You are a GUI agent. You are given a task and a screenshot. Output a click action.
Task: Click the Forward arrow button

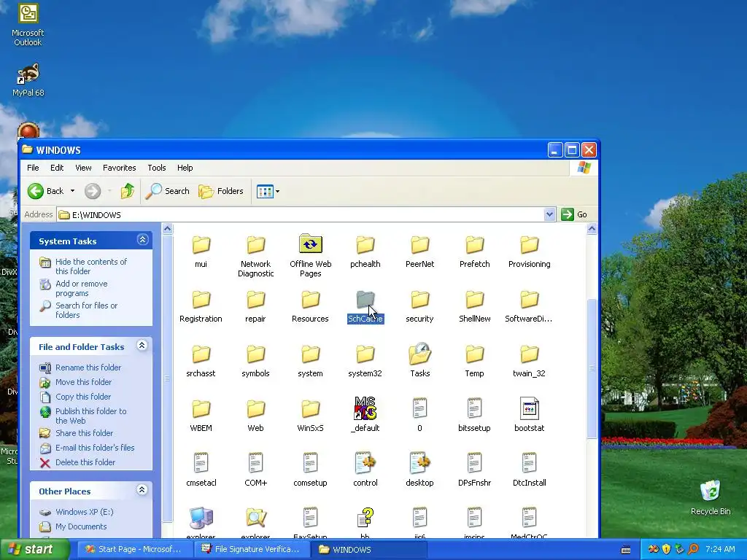click(93, 191)
